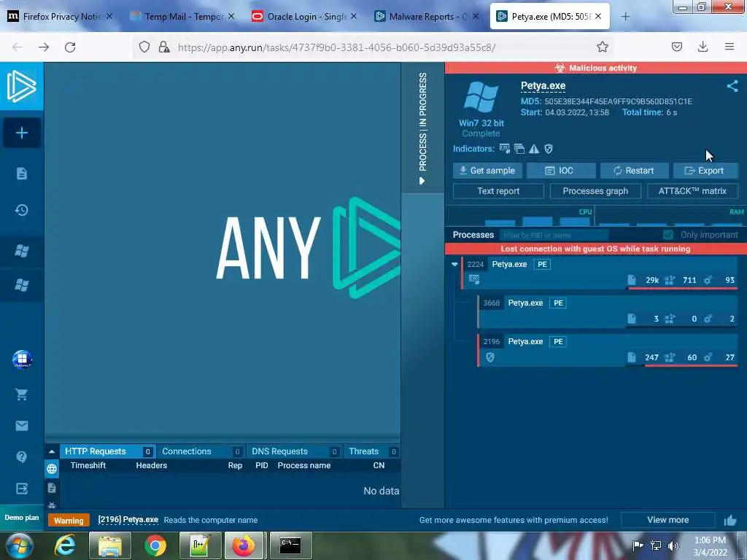This screenshot has height=560, width=747.
Task: Open Internet Explorer from taskbar
Action: tap(65, 545)
